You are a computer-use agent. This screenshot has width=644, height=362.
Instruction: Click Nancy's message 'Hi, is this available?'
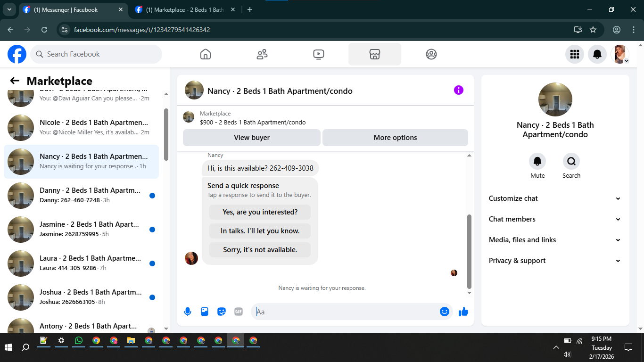[260, 168]
